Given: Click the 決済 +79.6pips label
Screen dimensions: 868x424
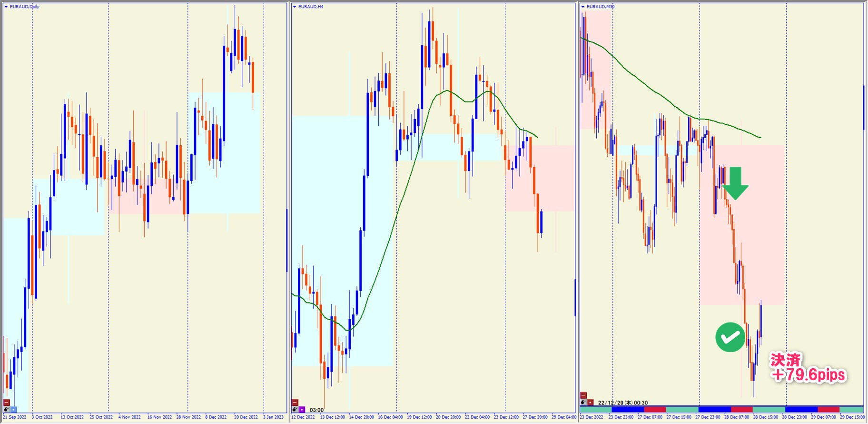Looking at the screenshot, I should coord(808,368).
